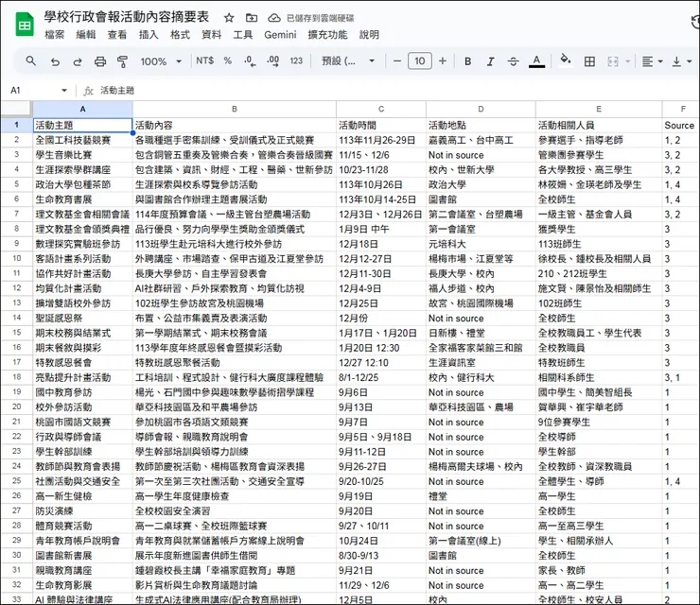Select column A header
The width and height of the screenshot is (700, 605).
point(82,109)
